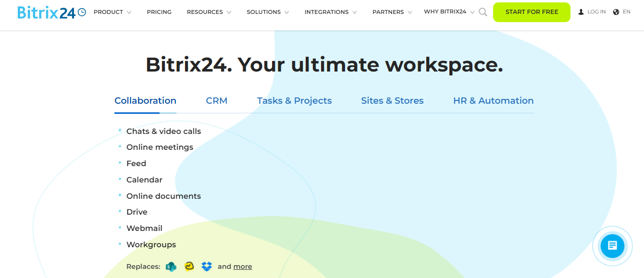The image size is (644, 278).
Task: Select the Collaboration tab
Action: coord(145,100)
